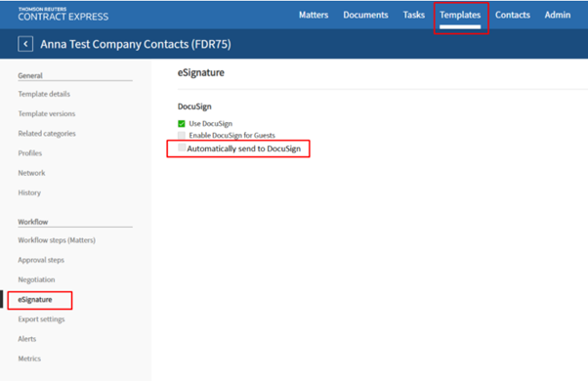Image resolution: width=588 pixels, height=381 pixels.
Task: Open the Admin tab
Action: click(x=558, y=15)
